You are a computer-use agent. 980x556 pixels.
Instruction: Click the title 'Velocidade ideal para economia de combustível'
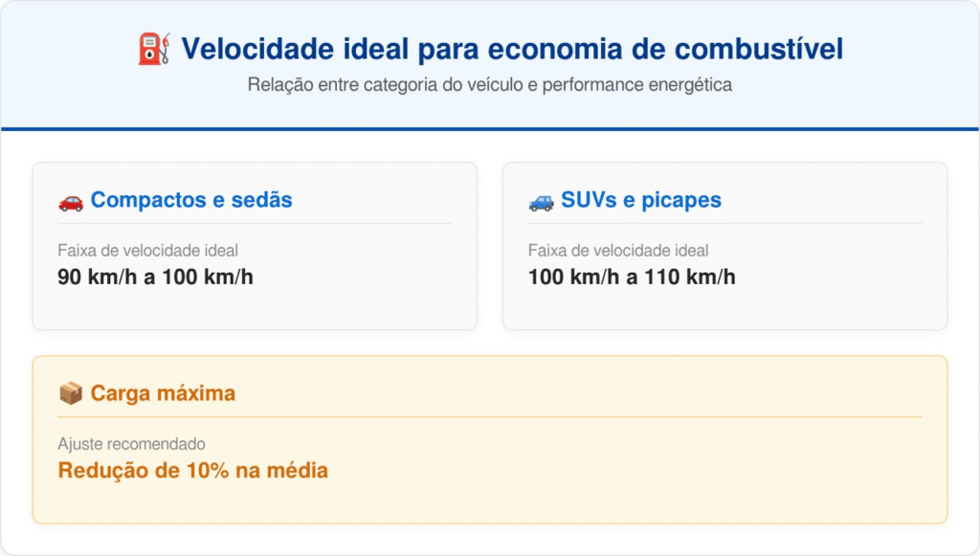(x=512, y=49)
